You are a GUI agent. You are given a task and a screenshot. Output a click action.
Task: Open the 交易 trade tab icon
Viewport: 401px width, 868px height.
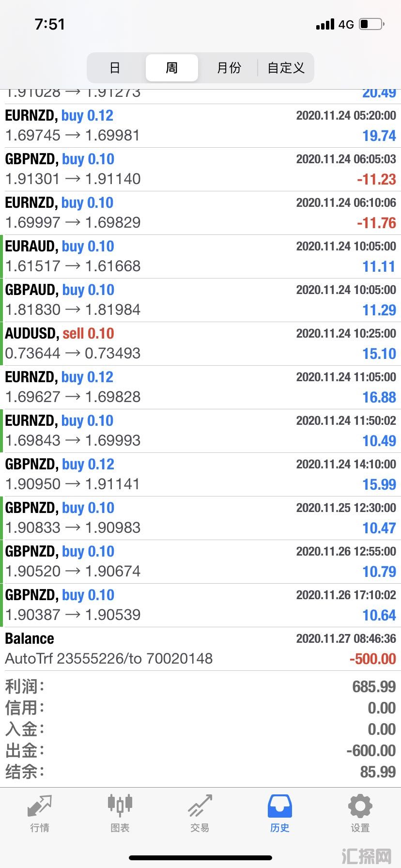200,805
